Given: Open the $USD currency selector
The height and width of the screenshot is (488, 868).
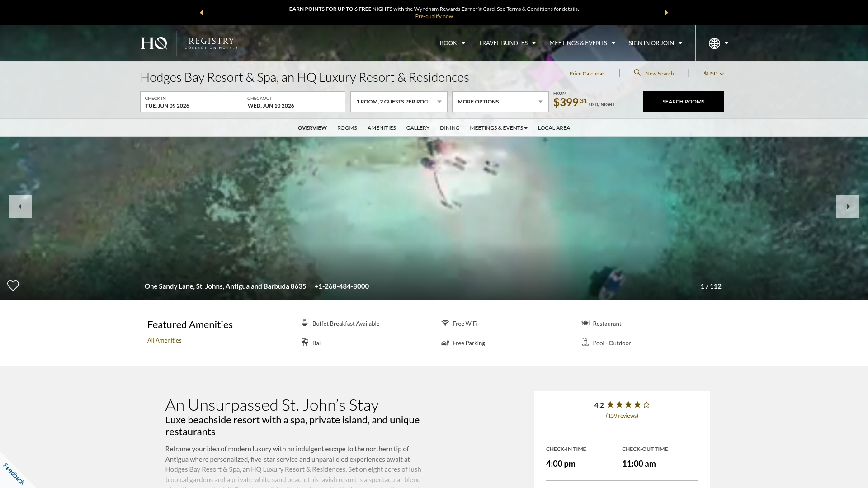Looking at the screenshot, I should [x=714, y=74].
